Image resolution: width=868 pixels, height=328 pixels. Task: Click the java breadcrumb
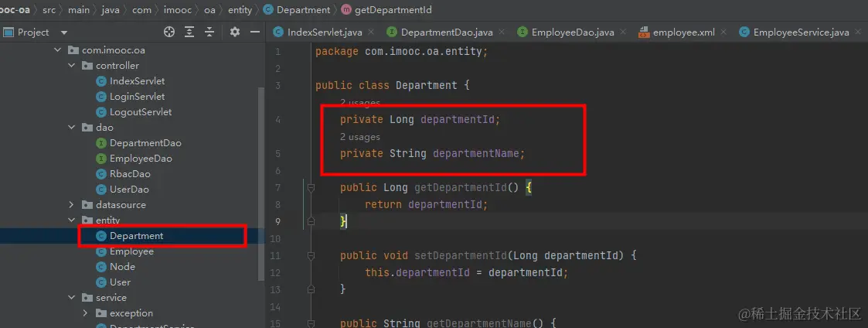click(111, 10)
